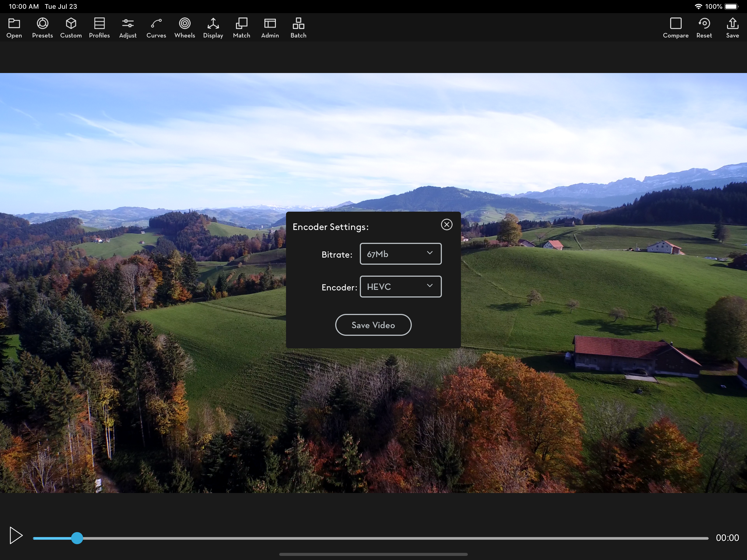The width and height of the screenshot is (747, 560).
Task: Click the blue timeline scrubber handle
Action: tap(77, 538)
